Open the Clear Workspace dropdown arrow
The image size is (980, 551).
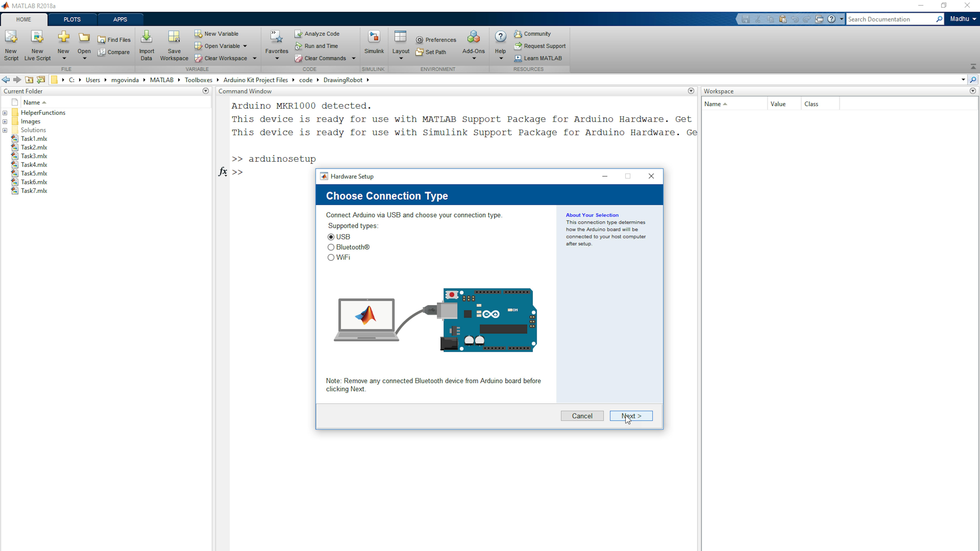tap(254, 58)
